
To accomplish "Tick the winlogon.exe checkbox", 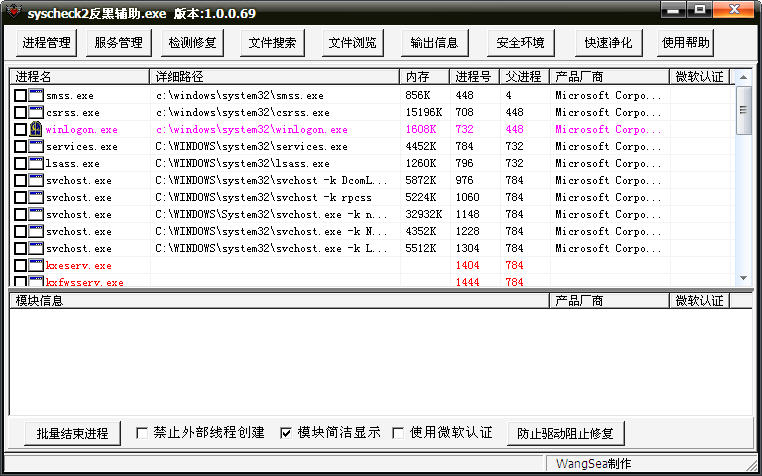I will point(20,129).
